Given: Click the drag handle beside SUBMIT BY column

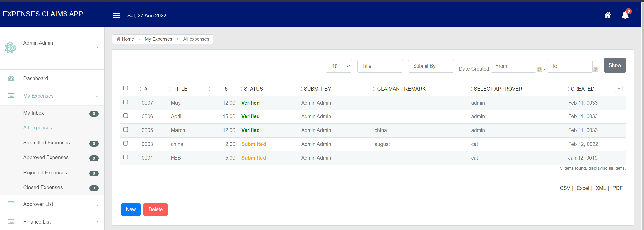Looking at the screenshot, I should (301, 89).
